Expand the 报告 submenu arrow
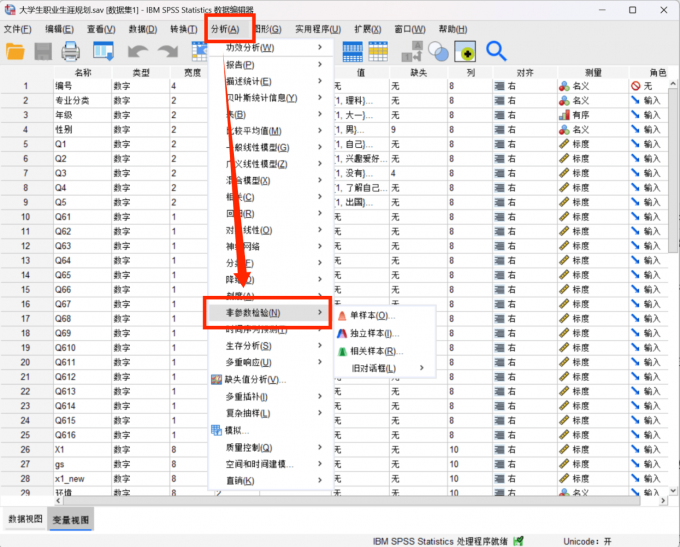This screenshot has width=680, height=547. pos(320,64)
